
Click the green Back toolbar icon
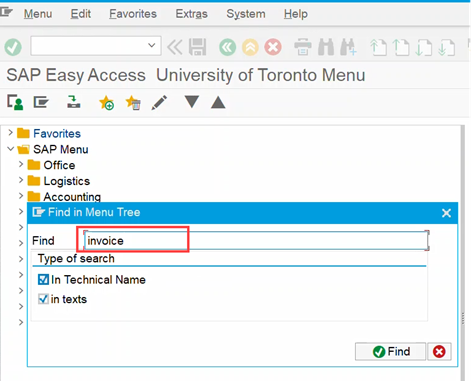tap(228, 47)
